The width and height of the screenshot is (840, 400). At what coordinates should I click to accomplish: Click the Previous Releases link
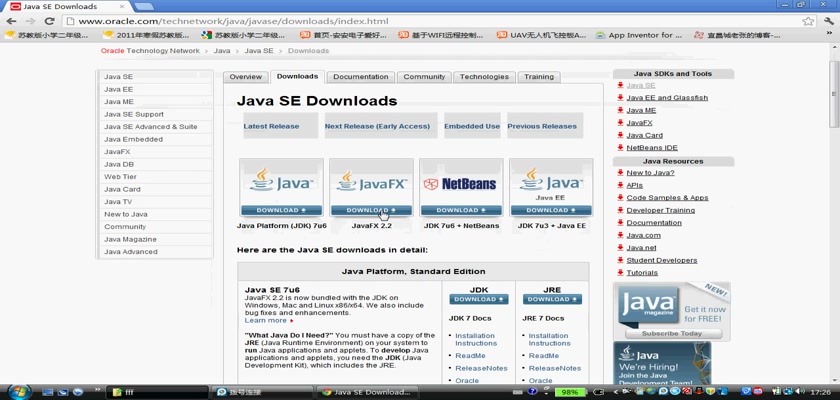(x=542, y=126)
